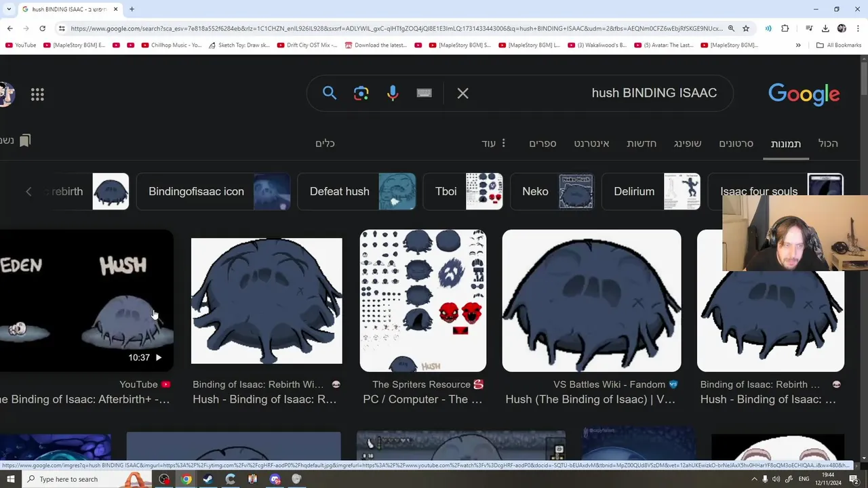This screenshot has height=488, width=868.
Task: Open saved items bookmark icon
Action: (24, 140)
